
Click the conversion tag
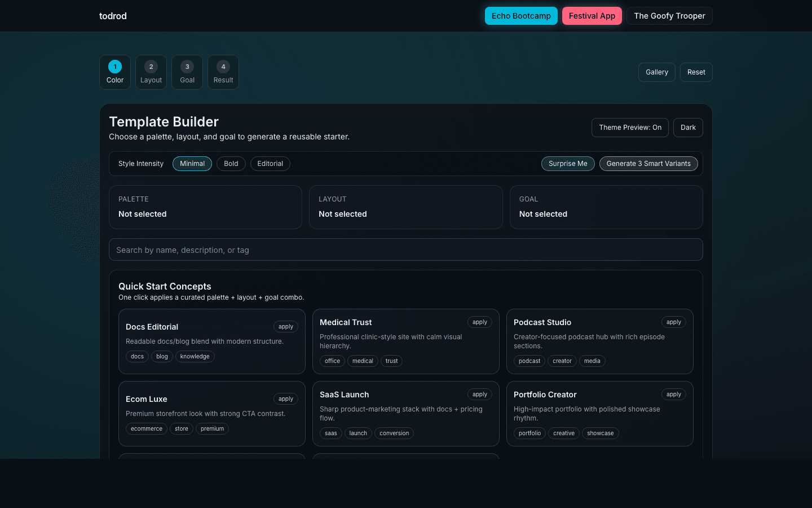[394, 433]
